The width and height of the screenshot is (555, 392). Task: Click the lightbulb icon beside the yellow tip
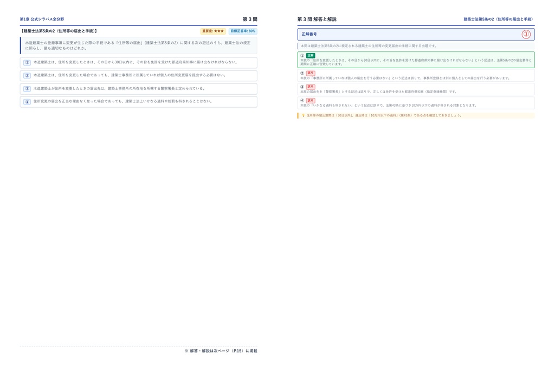pos(303,115)
